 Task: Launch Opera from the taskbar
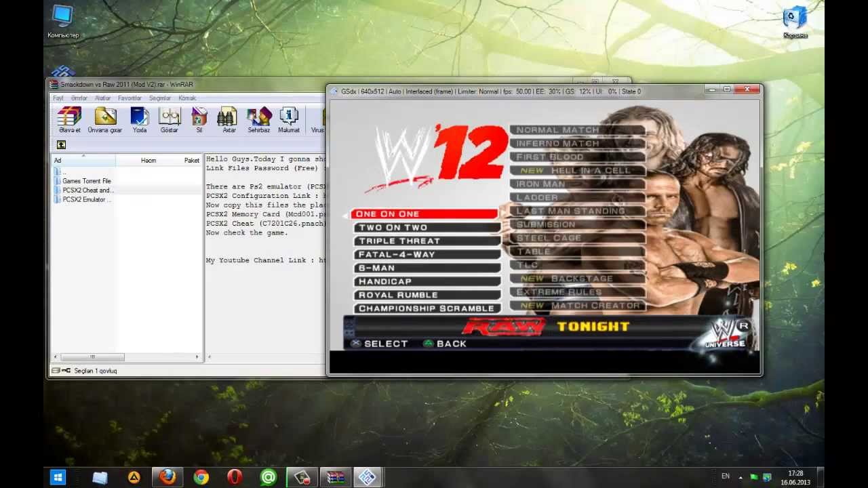click(x=235, y=477)
